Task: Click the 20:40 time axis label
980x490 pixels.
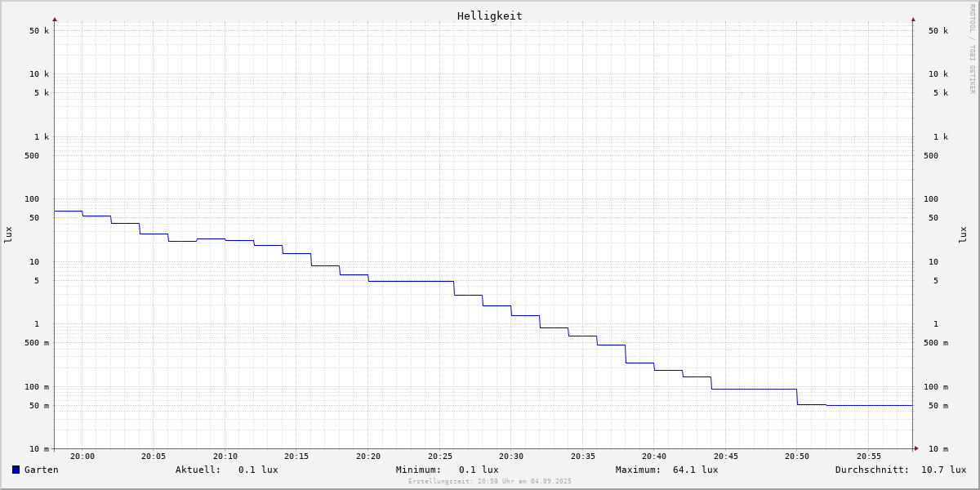Action: (x=654, y=457)
